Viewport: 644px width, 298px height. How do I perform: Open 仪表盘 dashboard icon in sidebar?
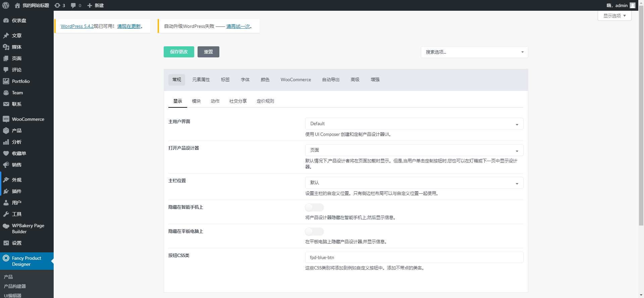coord(6,20)
